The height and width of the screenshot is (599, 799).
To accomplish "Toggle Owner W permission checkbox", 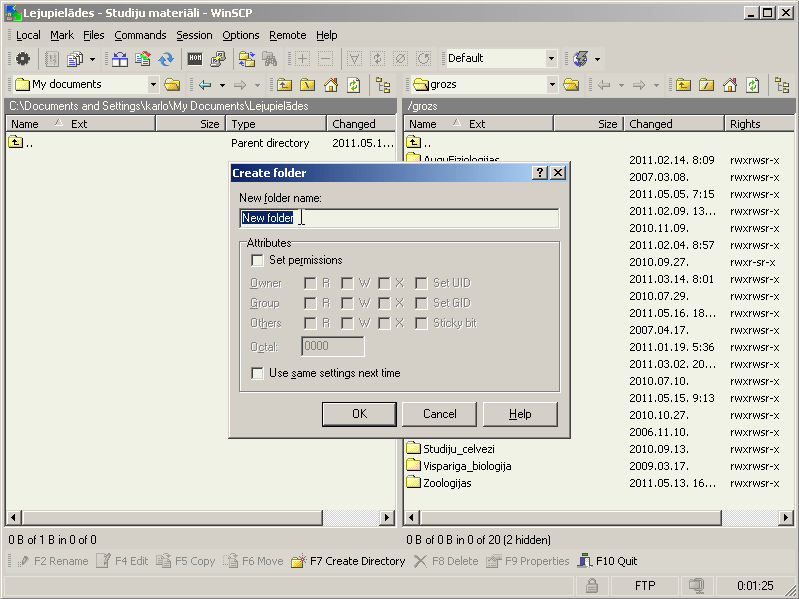I will pos(347,283).
